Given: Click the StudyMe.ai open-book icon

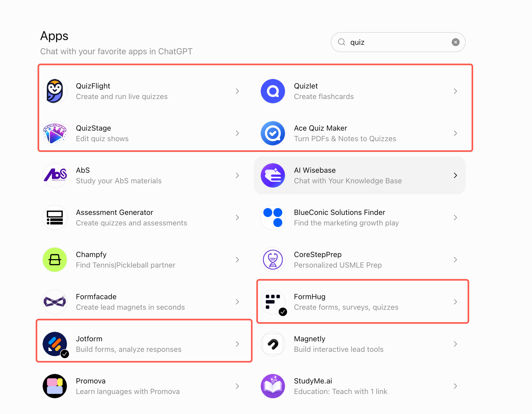Looking at the screenshot, I should tap(273, 386).
